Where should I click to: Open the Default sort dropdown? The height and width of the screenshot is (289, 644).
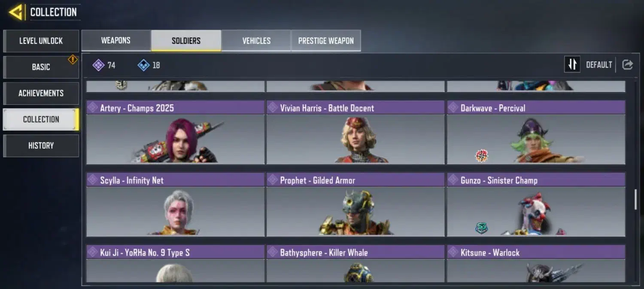(x=599, y=65)
